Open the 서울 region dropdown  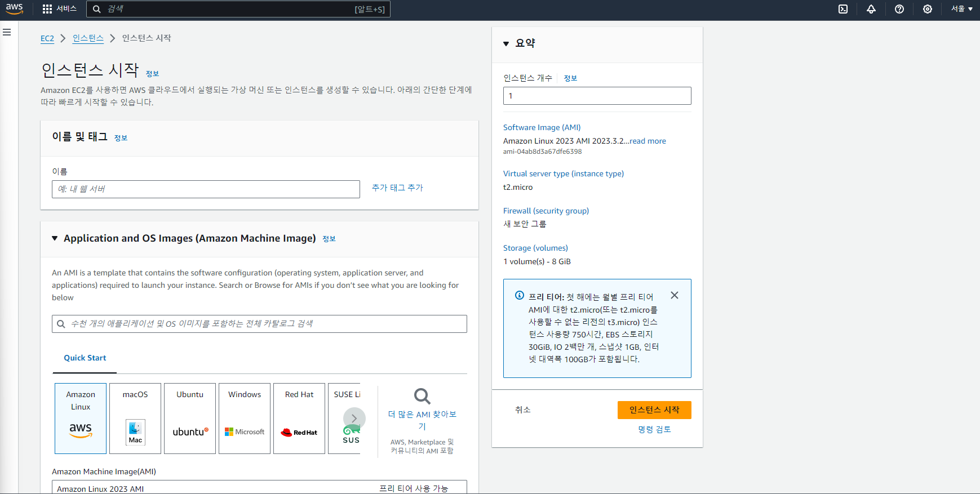(x=962, y=9)
